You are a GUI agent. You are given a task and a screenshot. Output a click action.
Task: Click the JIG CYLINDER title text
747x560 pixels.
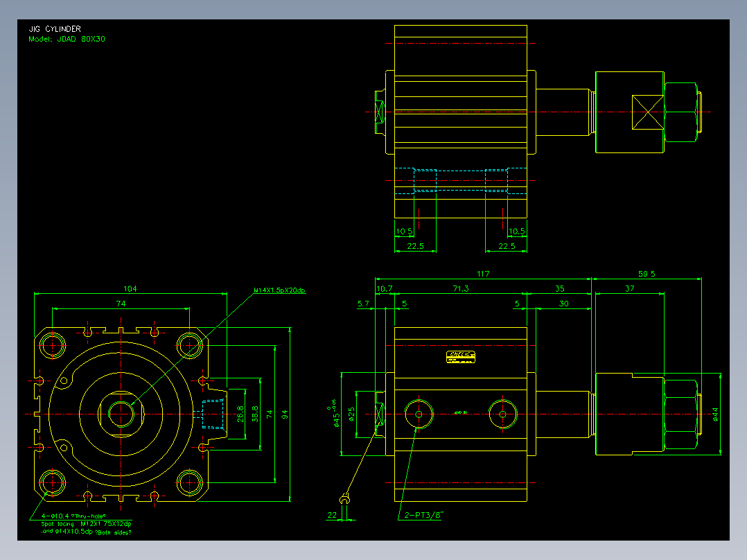55,29
